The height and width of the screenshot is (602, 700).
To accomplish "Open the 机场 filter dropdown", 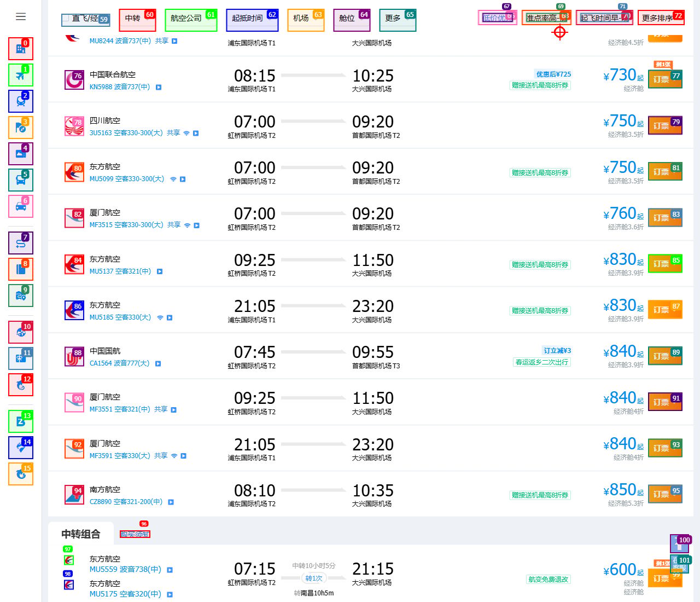I will [x=306, y=20].
